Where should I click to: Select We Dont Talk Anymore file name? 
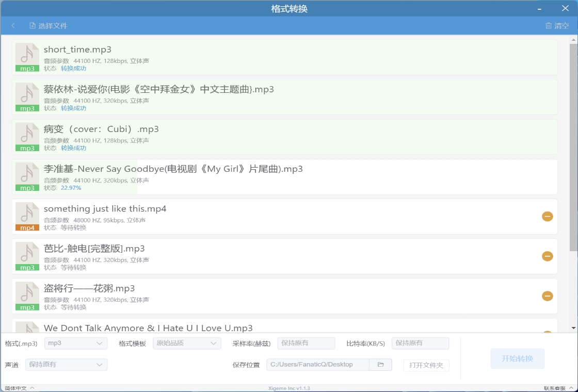point(148,328)
